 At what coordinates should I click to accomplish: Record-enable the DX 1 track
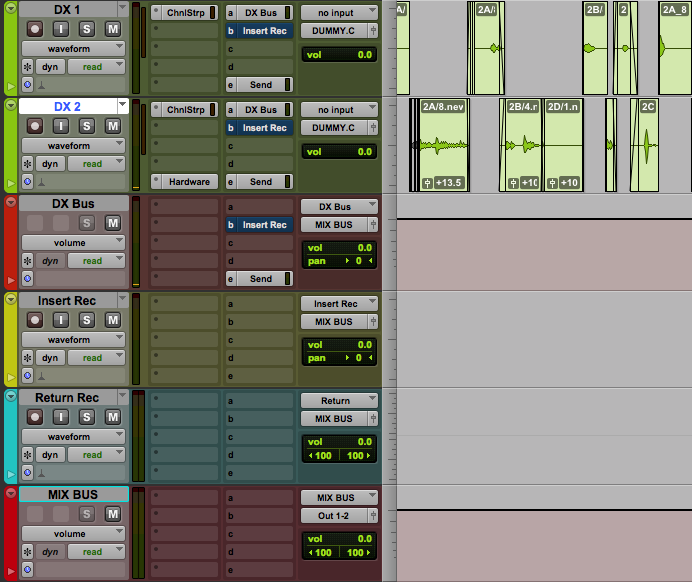(35, 29)
